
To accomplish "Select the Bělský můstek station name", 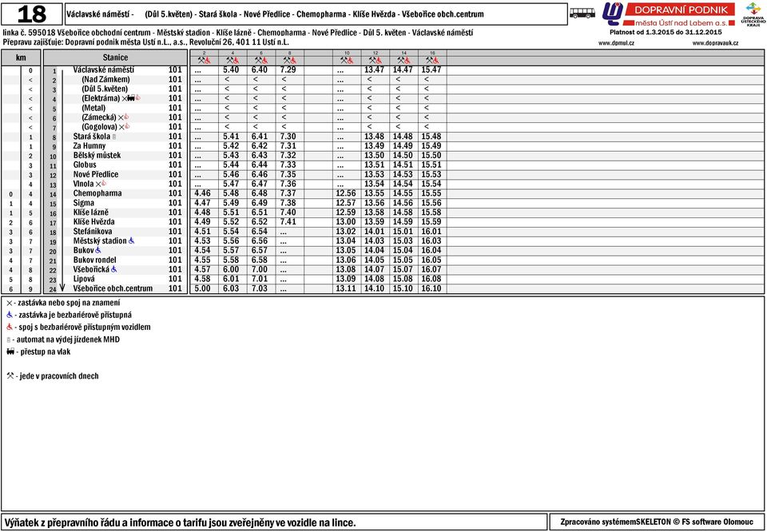I will 97,156.
